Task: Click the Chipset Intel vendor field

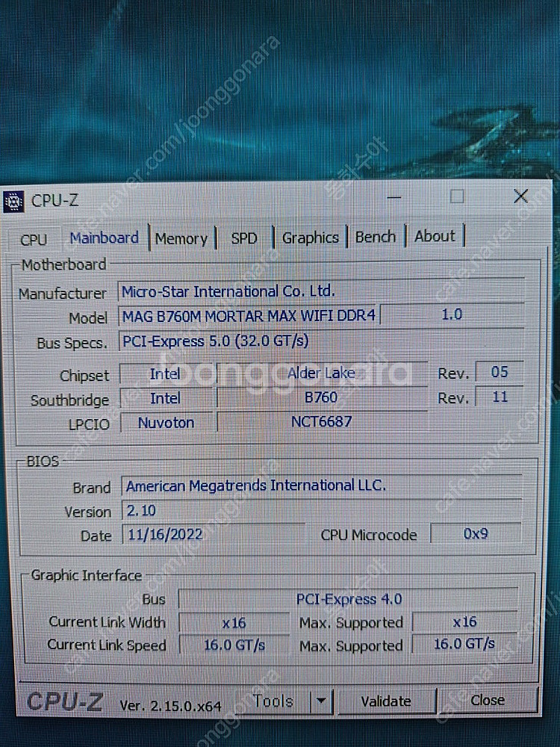Action: point(165,373)
